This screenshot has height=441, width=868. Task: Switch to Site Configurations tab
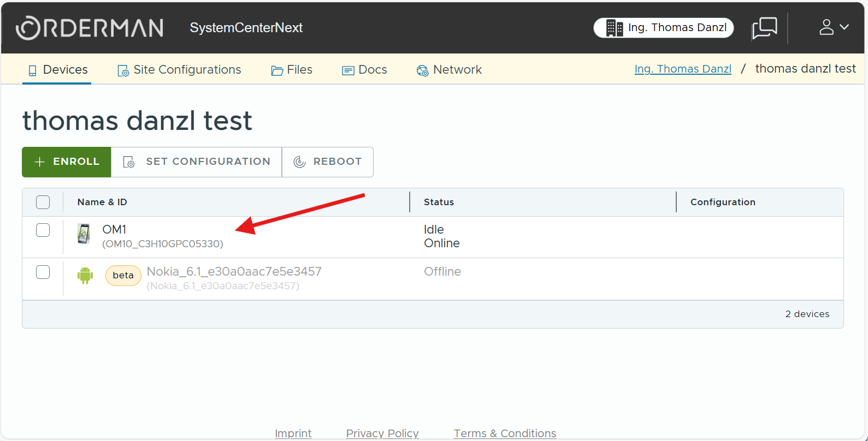[179, 70]
